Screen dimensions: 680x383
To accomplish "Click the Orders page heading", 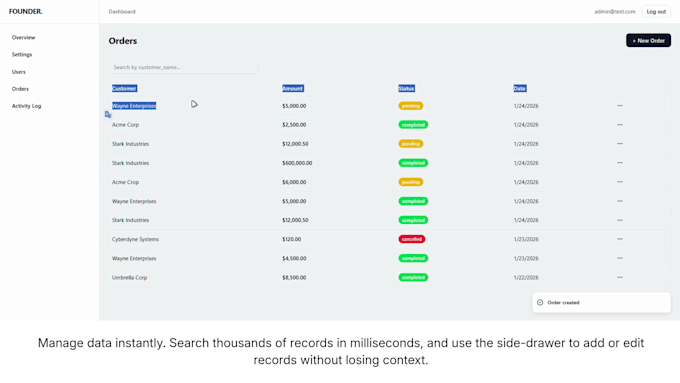I will click(123, 41).
